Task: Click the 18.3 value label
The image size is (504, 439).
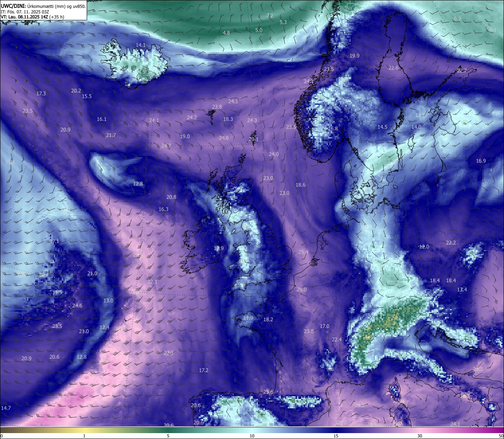Action: 228,119
